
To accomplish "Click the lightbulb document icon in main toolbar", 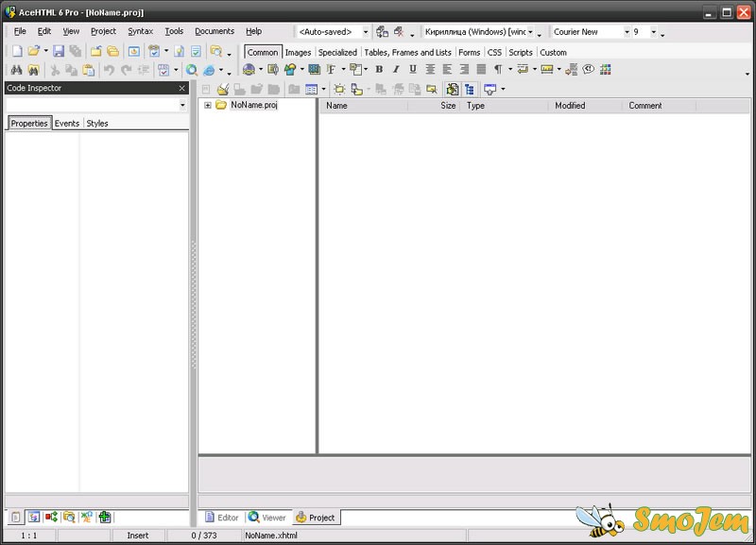I will [x=179, y=51].
